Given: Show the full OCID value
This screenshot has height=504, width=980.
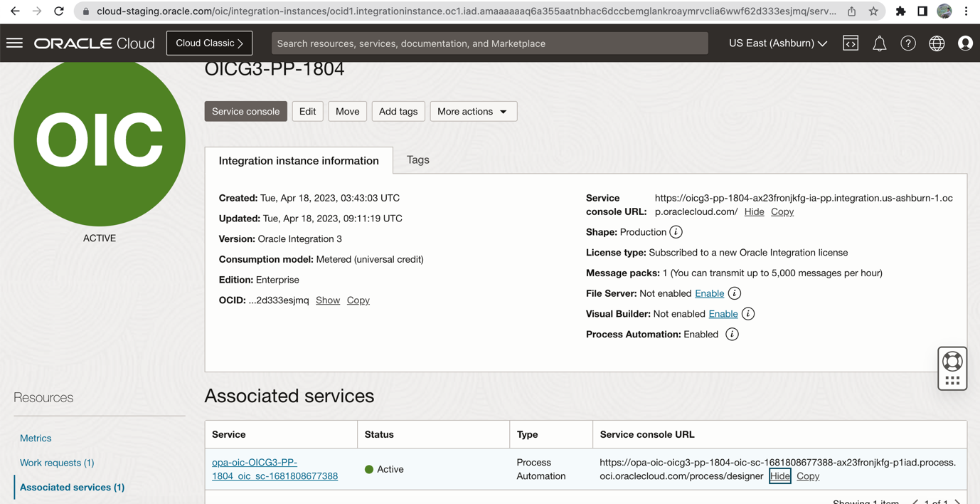Looking at the screenshot, I should pos(328,300).
